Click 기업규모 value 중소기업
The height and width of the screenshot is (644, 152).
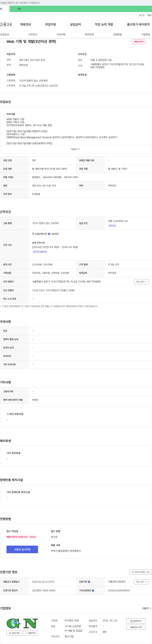click(x=69, y=637)
